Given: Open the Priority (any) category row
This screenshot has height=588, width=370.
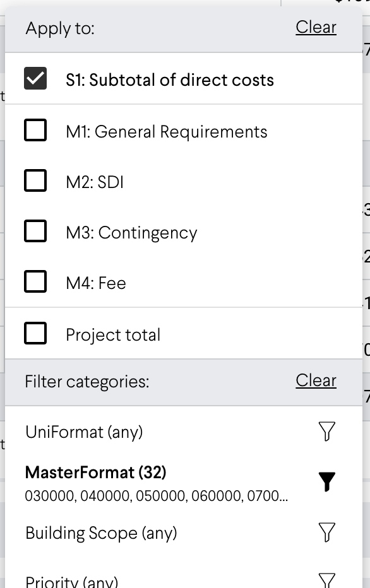Looking at the screenshot, I should pos(184,580).
